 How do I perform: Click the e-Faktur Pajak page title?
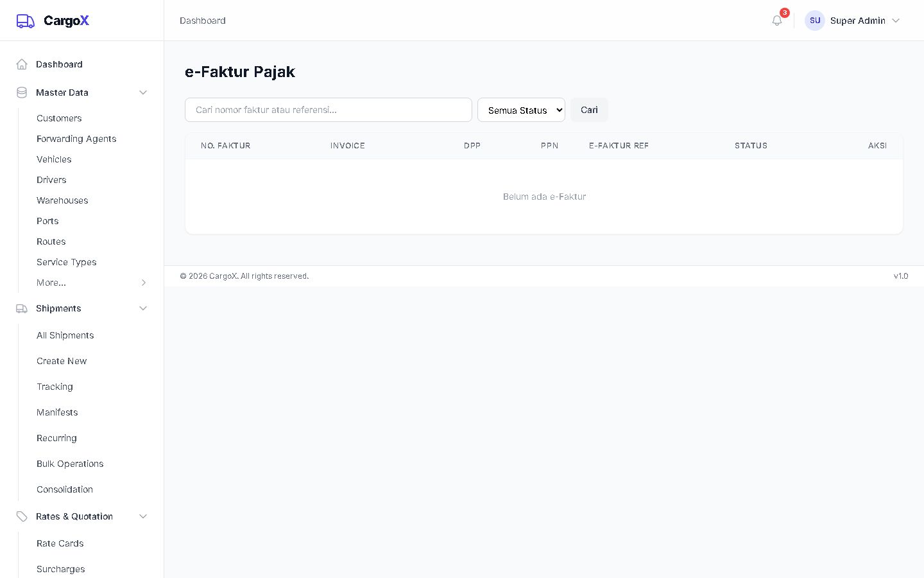tap(240, 72)
